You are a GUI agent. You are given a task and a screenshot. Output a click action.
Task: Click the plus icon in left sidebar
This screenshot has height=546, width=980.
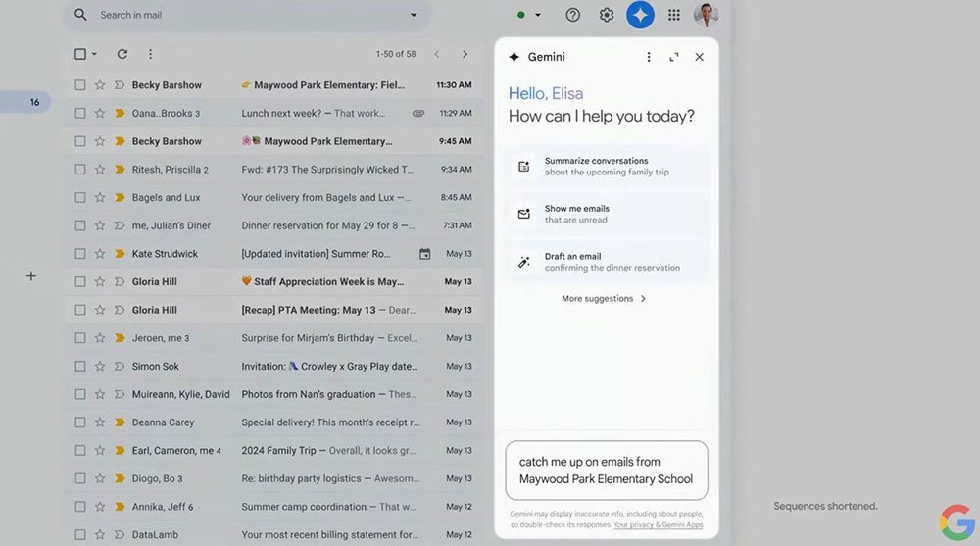coord(30,275)
